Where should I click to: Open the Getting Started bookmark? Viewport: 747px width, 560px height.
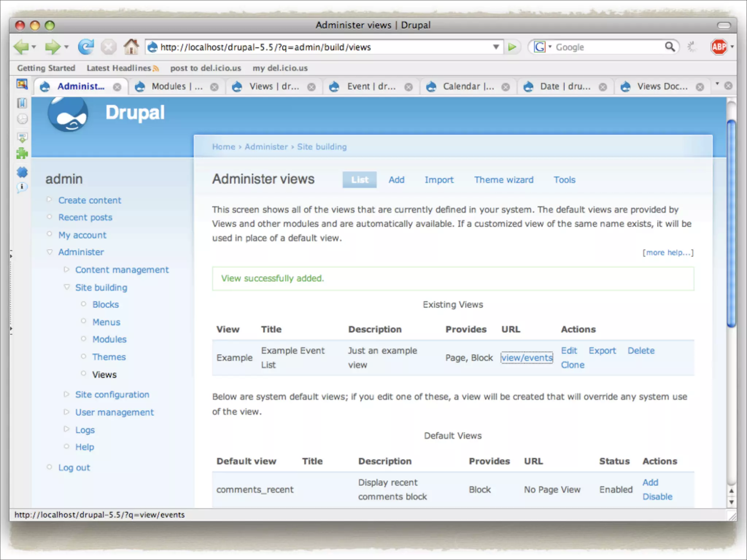click(46, 68)
